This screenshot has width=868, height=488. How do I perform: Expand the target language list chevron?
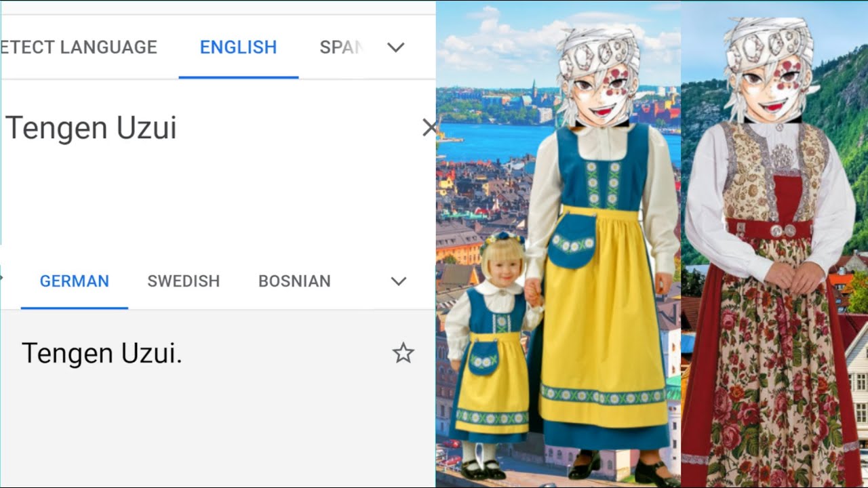(x=399, y=281)
